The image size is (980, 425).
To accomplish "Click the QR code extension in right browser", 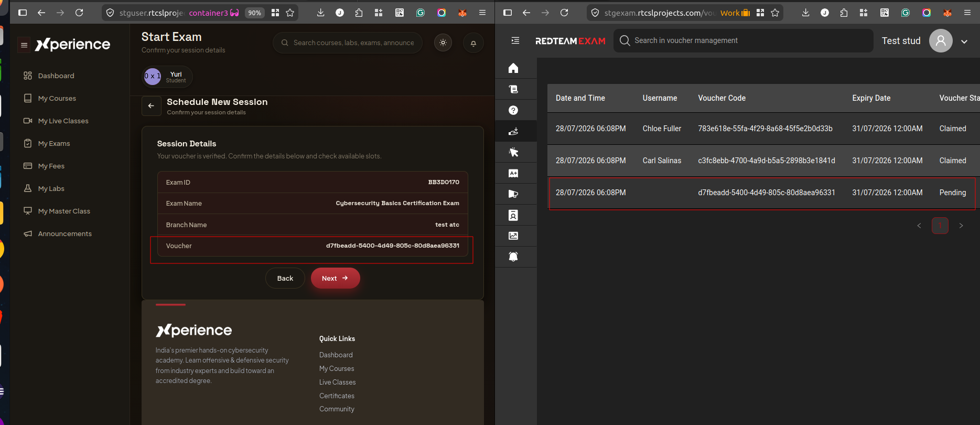I will click(885, 13).
